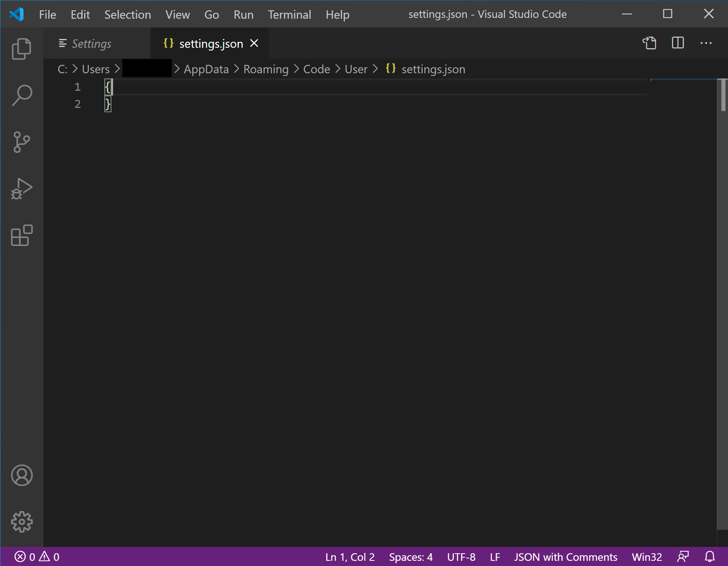Open the Run and Debug view
This screenshot has width=728, height=566.
click(x=21, y=189)
